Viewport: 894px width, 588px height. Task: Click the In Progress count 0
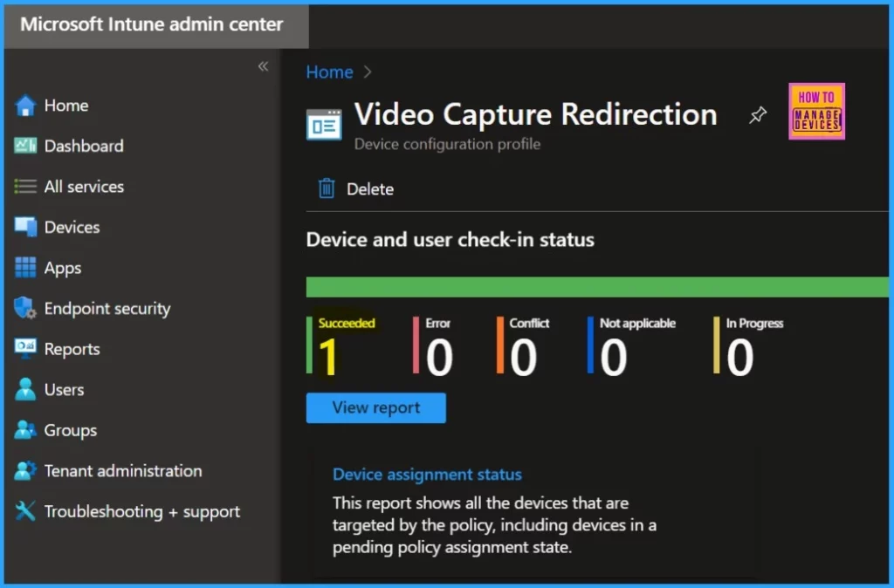(x=740, y=357)
